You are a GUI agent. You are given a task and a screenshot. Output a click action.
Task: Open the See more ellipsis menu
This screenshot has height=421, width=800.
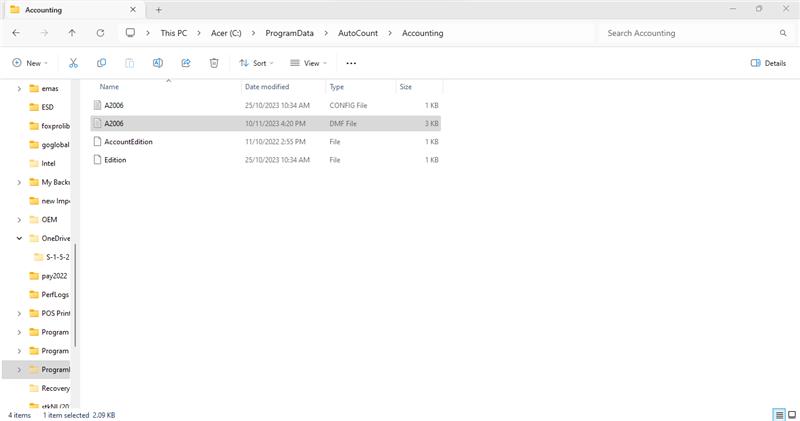(351, 63)
